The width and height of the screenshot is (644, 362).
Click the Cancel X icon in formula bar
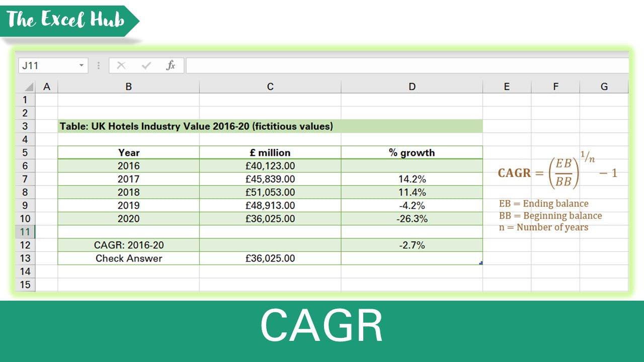[121, 65]
